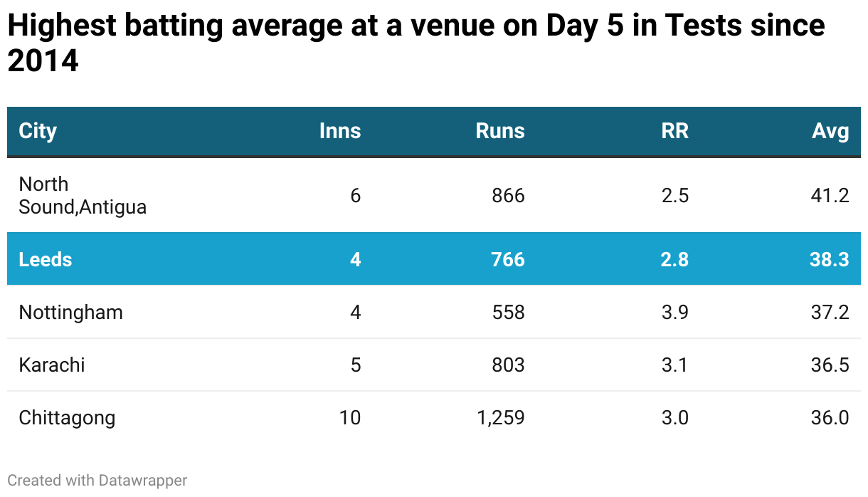868x497 pixels.
Task: Click the Inns column header
Action: [x=339, y=131]
